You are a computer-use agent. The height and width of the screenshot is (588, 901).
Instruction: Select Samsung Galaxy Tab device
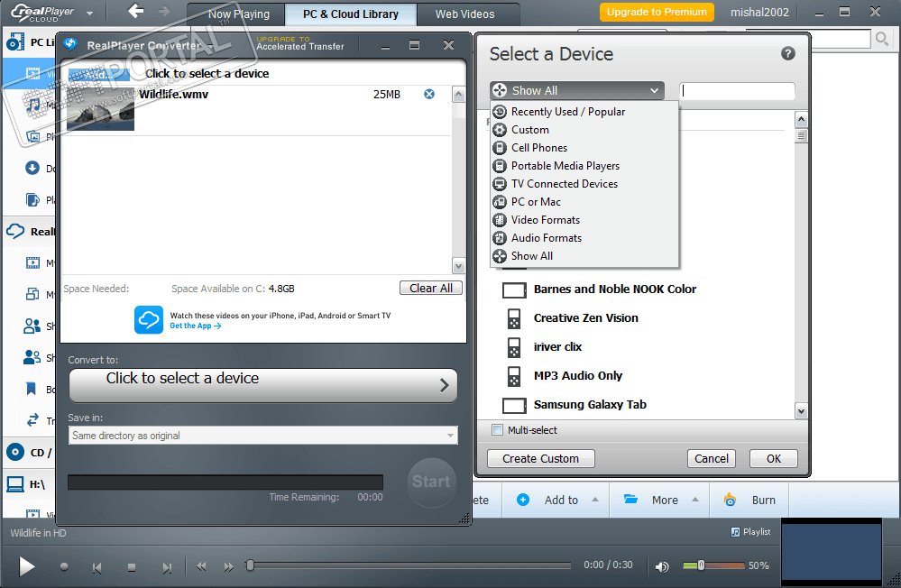click(590, 404)
